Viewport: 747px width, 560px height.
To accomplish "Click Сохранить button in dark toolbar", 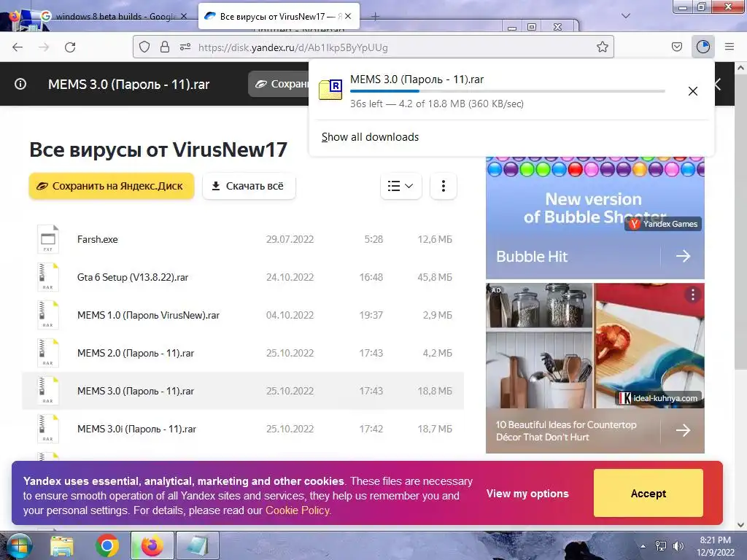I will coord(279,84).
